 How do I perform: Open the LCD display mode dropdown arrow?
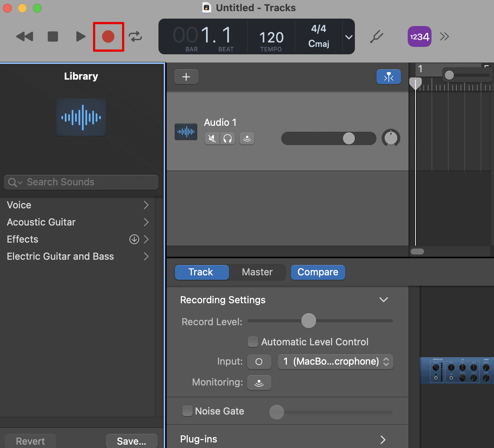click(x=349, y=37)
